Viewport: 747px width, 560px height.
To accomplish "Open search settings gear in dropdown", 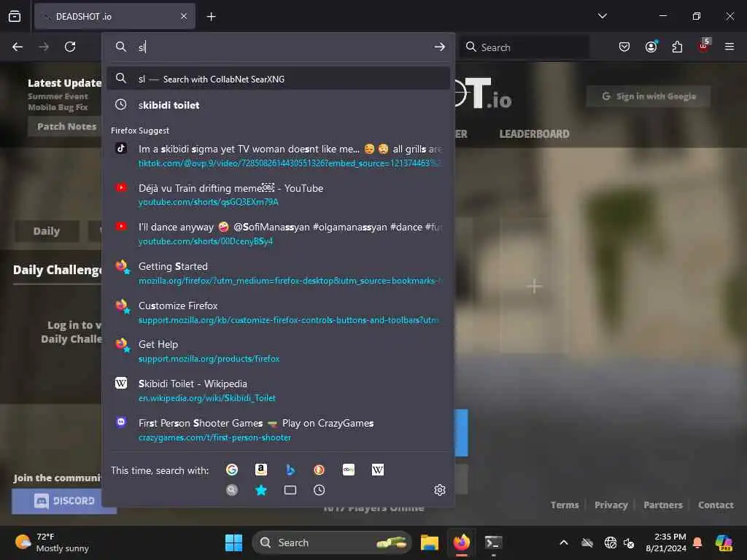I will [440, 490].
